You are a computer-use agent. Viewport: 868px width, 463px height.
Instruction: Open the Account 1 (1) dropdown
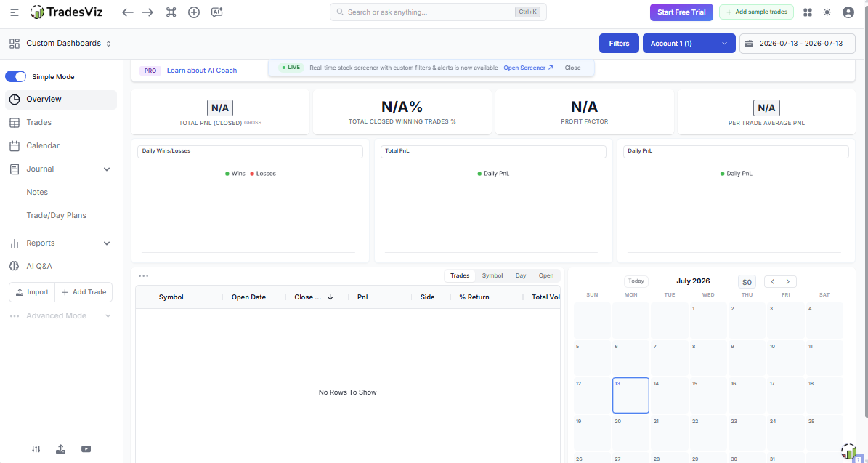689,43
